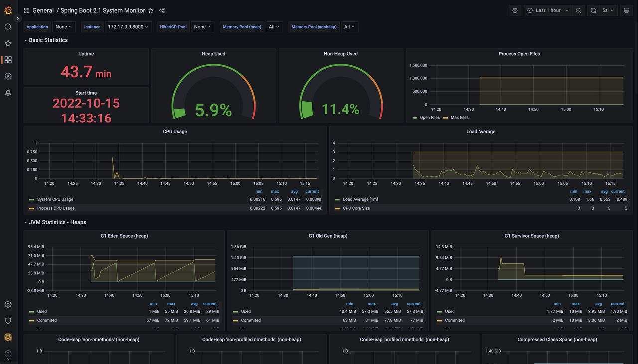Open the Load Average panel title menu
The image size is (638, 364).
tap(480, 132)
